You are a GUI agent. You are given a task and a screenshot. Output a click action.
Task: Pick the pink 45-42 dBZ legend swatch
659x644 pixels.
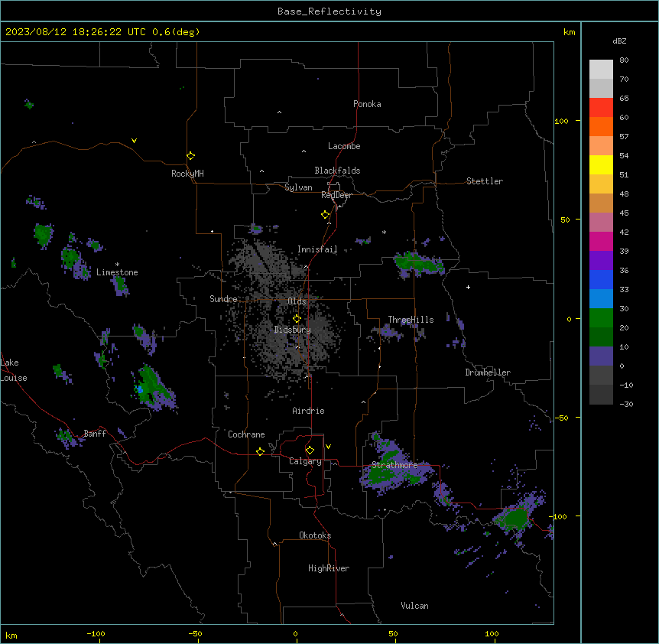[x=601, y=223]
